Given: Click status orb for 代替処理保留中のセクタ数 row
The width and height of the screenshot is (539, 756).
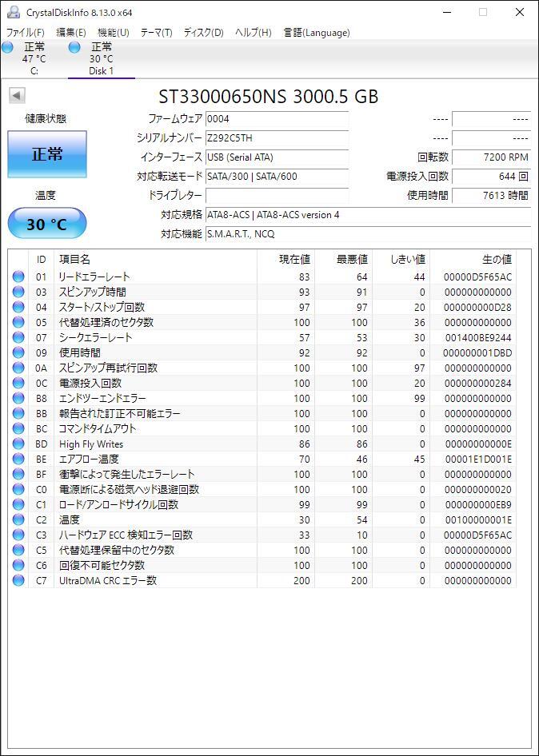Looking at the screenshot, I should (x=18, y=550).
